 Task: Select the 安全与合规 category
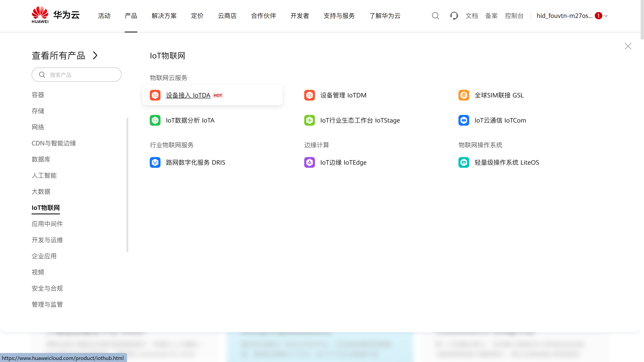pyautogui.click(x=47, y=288)
